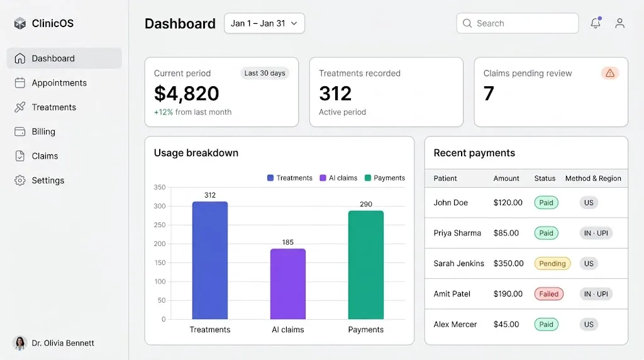This screenshot has width=644, height=360.
Task: Click the Claims document icon
Action: tap(19, 155)
